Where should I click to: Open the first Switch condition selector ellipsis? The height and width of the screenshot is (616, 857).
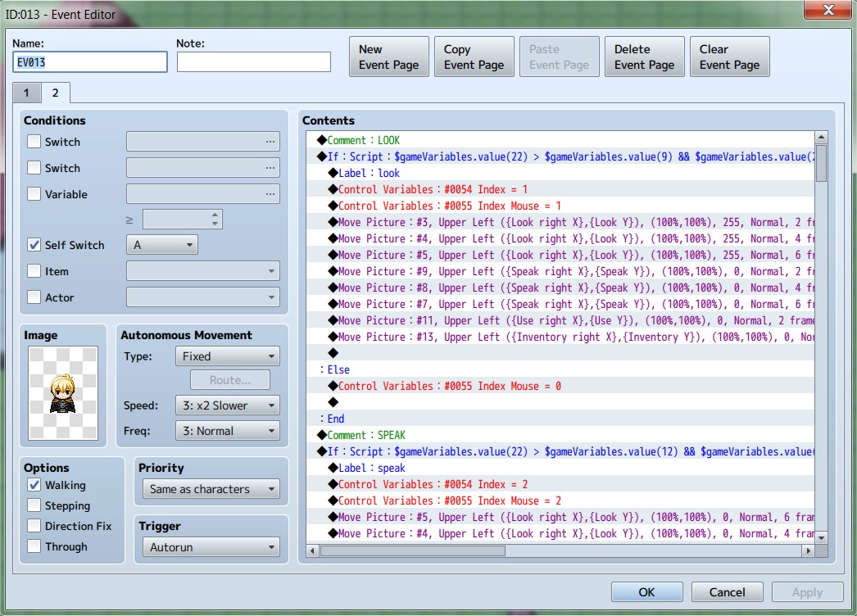[x=270, y=142]
